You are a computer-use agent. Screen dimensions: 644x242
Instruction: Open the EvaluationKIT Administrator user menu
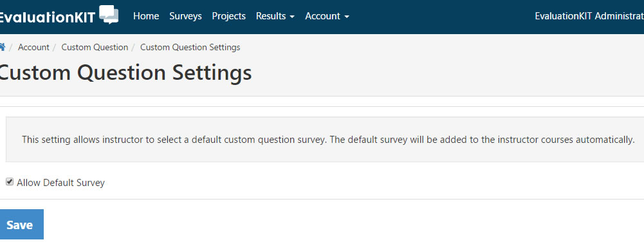(589, 16)
